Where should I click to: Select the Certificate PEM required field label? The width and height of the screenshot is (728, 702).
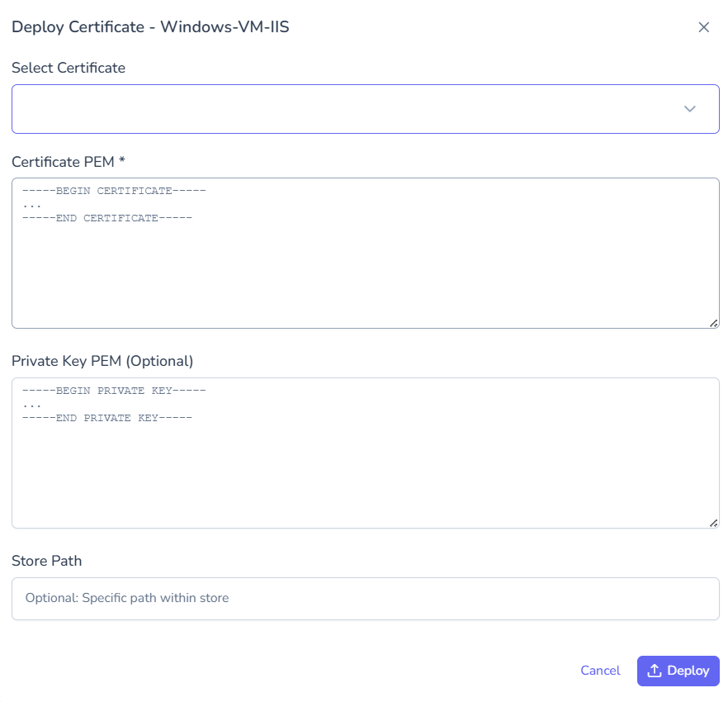point(69,162)
